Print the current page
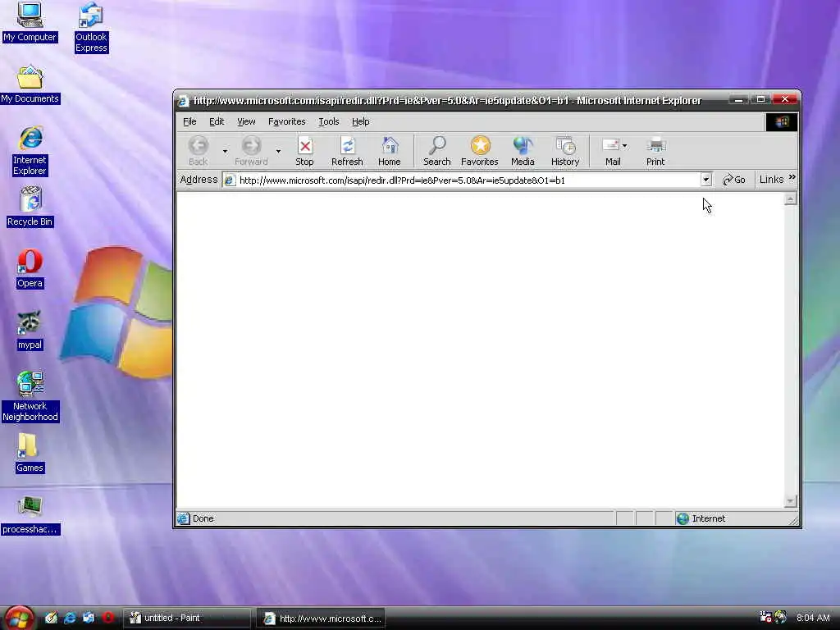 click(655, 151)
